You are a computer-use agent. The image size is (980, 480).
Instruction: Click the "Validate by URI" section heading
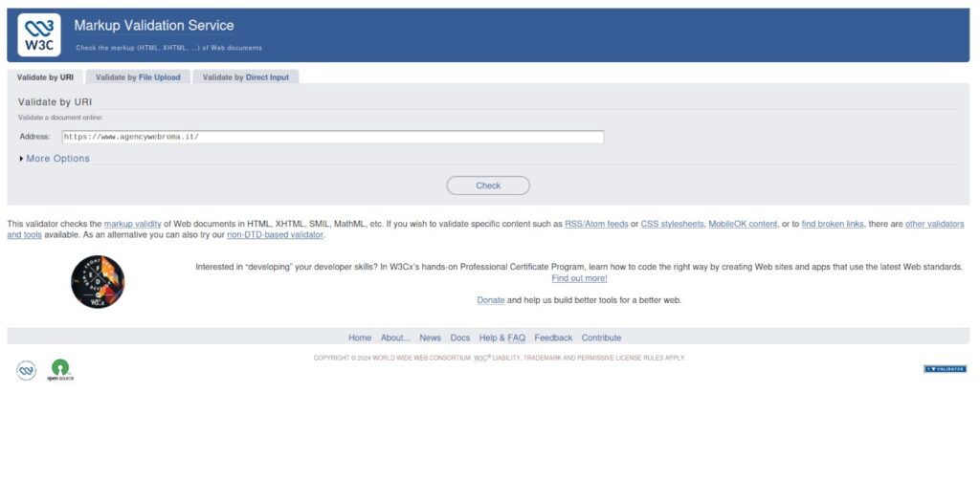pyautogui.click(x=55, y=102)
